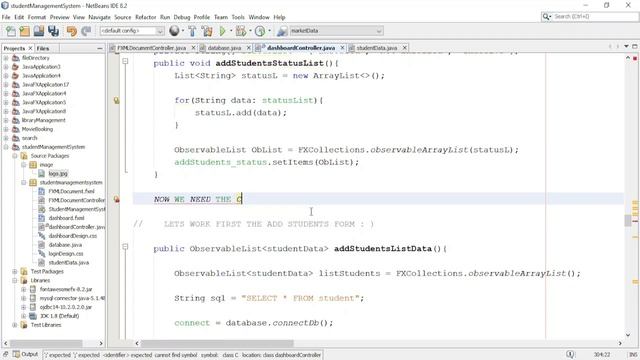The width and height of the screenshot is (640, 360).
Task: Click the lightbulb hint in the for-loop gutter
Action: coord(117,100)
